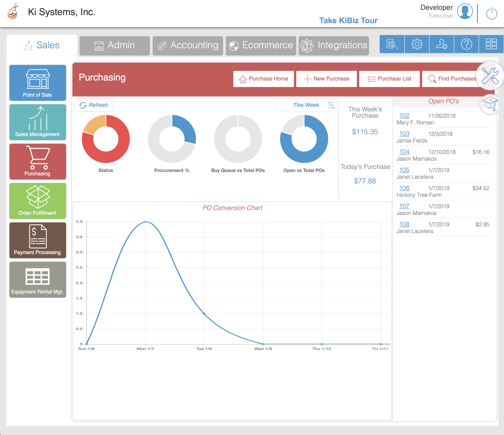
Task: Create a New Purchase
Action: (x=326, y=79)
